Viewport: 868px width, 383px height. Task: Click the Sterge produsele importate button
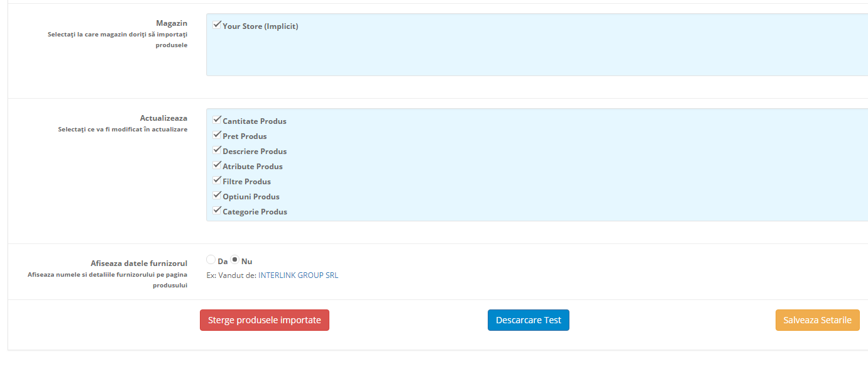pyautogui.click(x=264, y=319)
